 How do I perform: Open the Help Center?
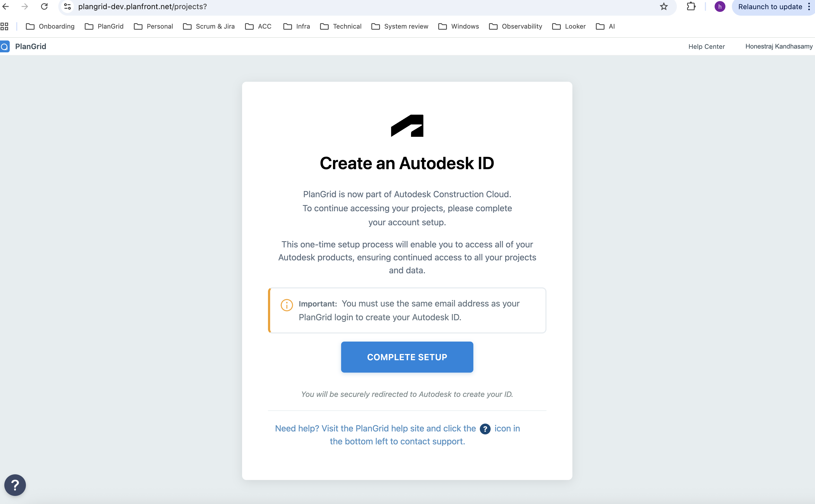pyautogui.click(x=706, y=46)
